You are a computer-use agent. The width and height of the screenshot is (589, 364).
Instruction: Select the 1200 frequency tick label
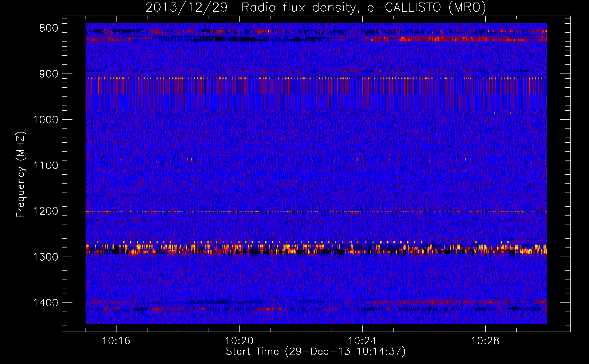tap(46, 211)
